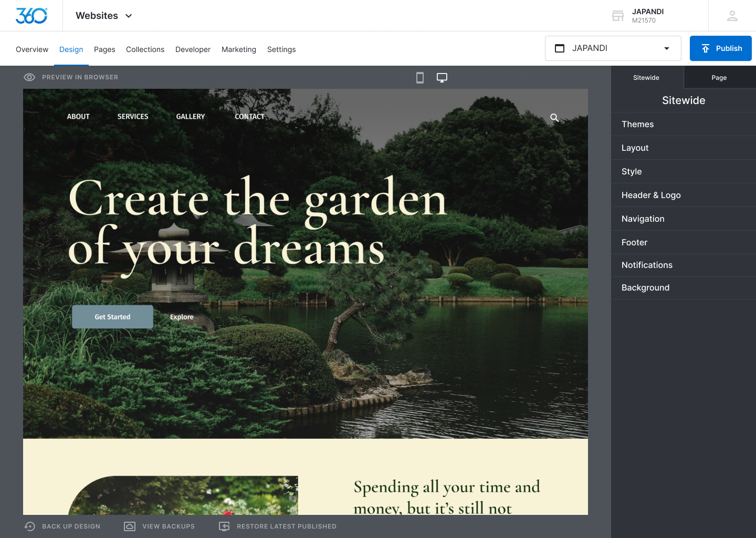Switch to desktop monitor preview icon
756x538 pixels.
(442, 78)
